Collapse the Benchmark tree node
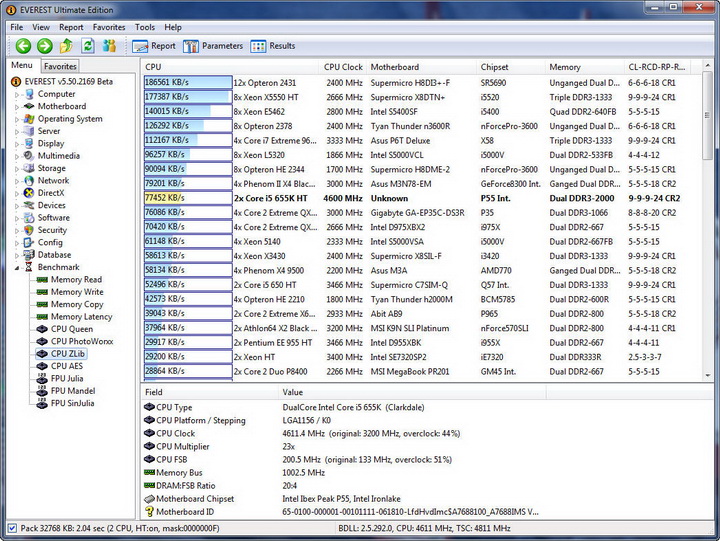 tap(17, 268)
